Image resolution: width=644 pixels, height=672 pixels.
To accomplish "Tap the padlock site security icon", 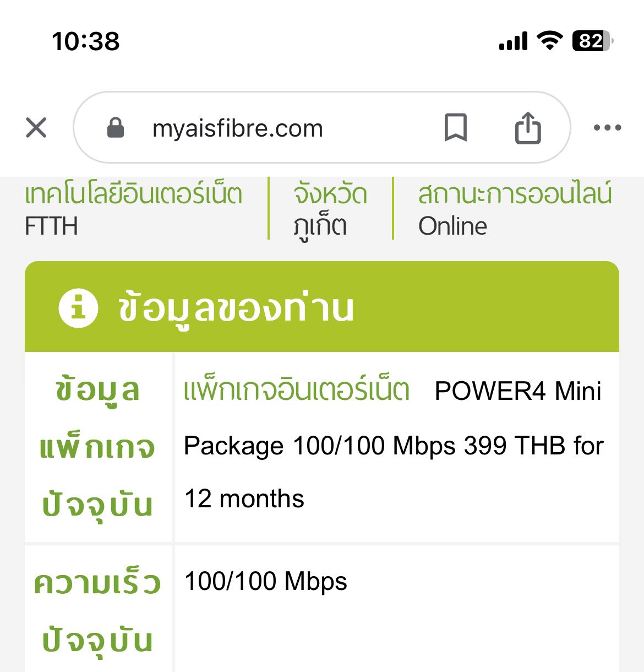I will point(115,128).
